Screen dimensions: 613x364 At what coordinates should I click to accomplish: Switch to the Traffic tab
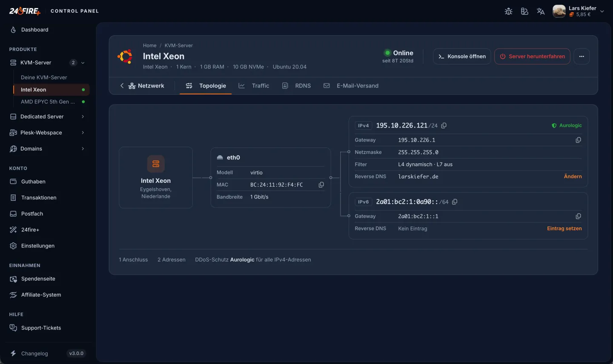(254, 85)
